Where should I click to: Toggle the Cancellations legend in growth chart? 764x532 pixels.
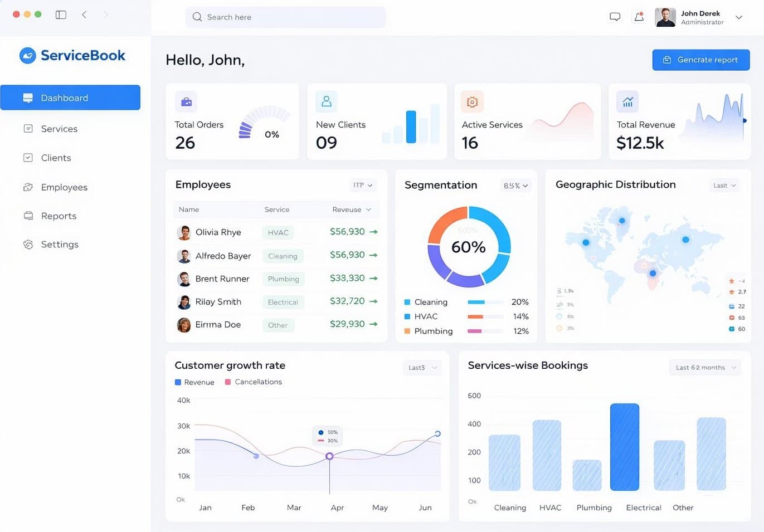[x=253, y=382]
